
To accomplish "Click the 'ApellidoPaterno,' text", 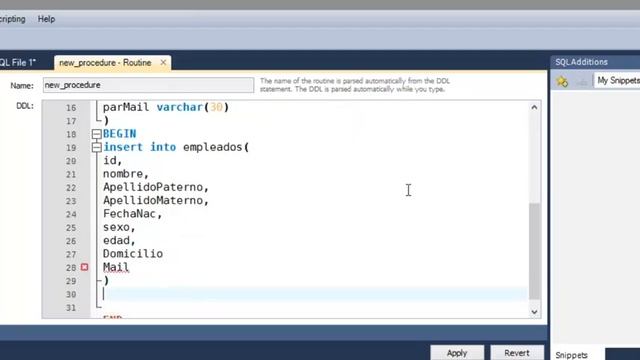I will click(x=156, y=187).
